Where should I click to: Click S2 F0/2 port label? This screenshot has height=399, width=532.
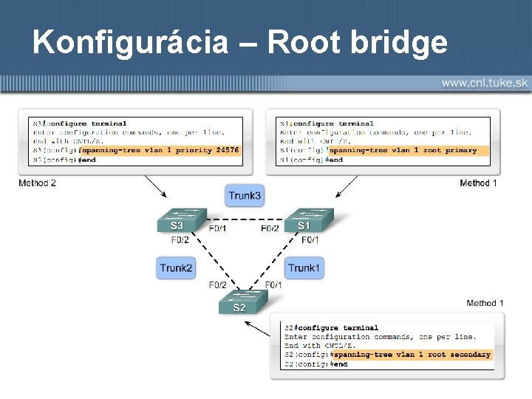(x=217, y=284)
